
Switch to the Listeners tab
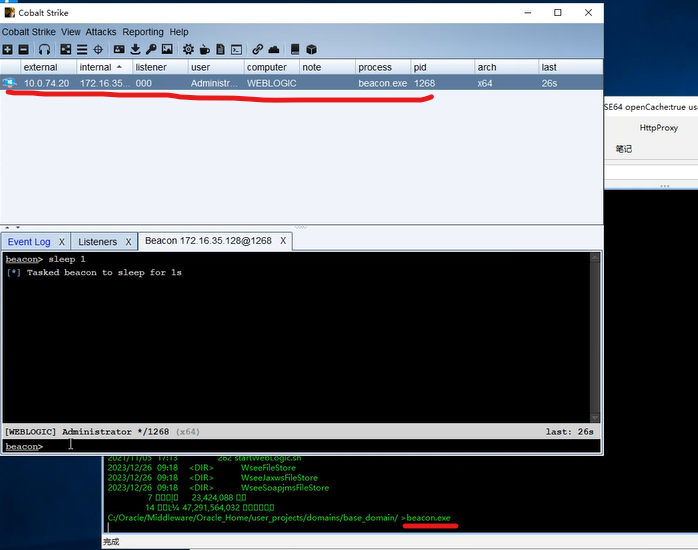[97, 242]
